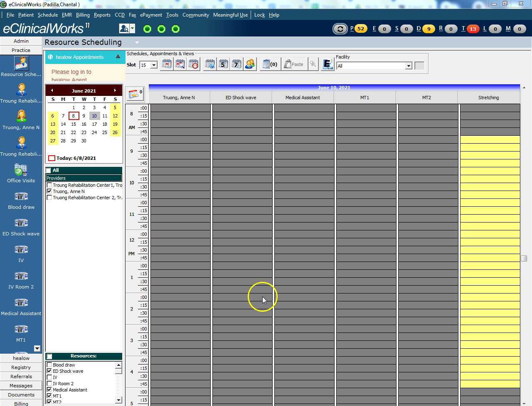
Task: Expand the Facility dropdown
Action: [x=408, y=66]
